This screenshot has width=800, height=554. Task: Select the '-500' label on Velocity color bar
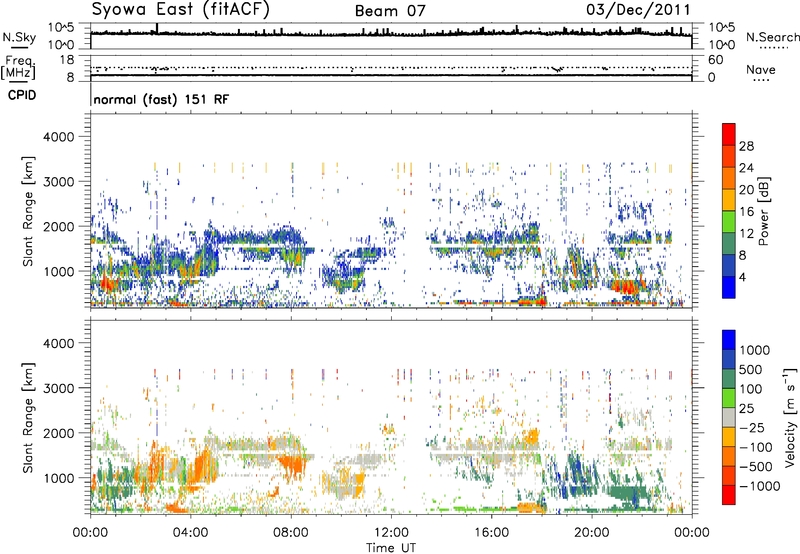click(756, 466)
